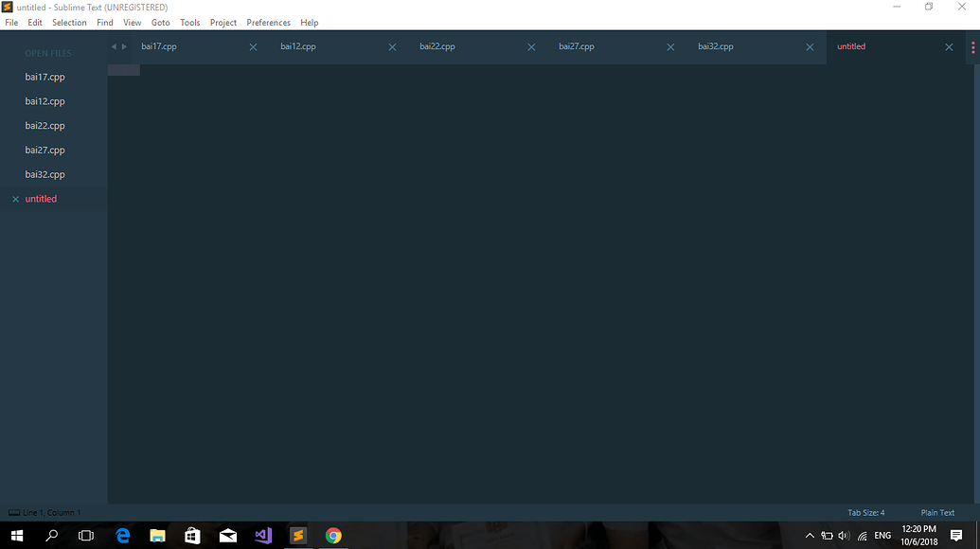Click the ENG language indicator in system tray
Screen dimensions: 980x549
(882, 535)
